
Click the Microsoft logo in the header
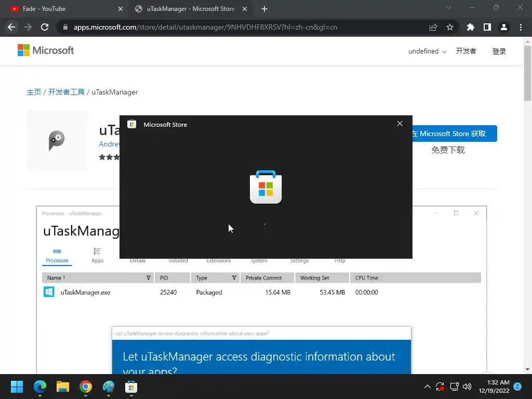tap(46, 50)
